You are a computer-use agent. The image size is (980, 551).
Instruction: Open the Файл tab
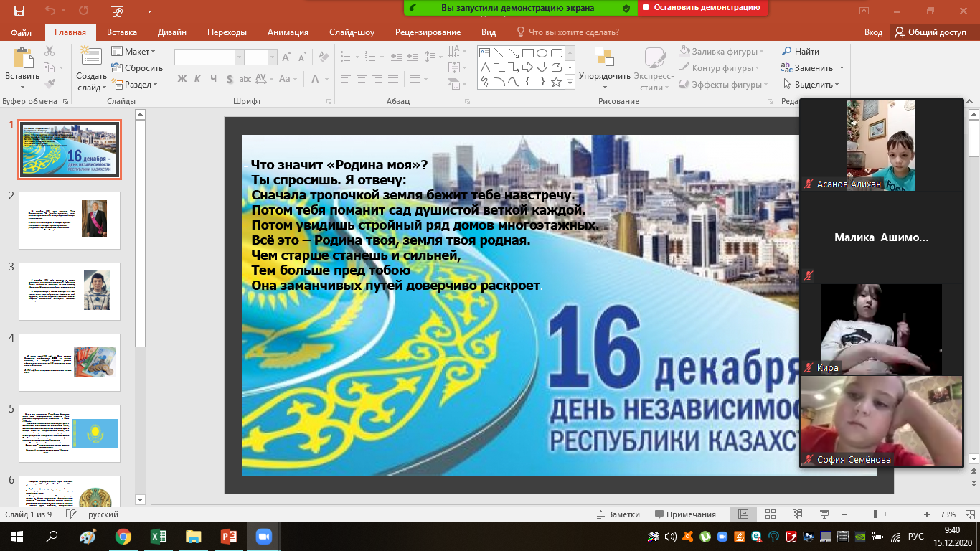pos(21,32)
